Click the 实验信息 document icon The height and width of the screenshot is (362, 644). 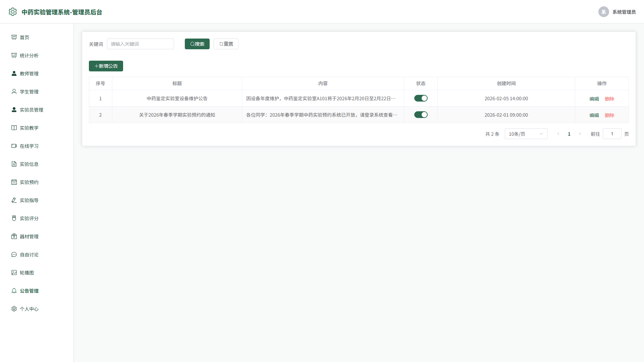coord(14,164)
